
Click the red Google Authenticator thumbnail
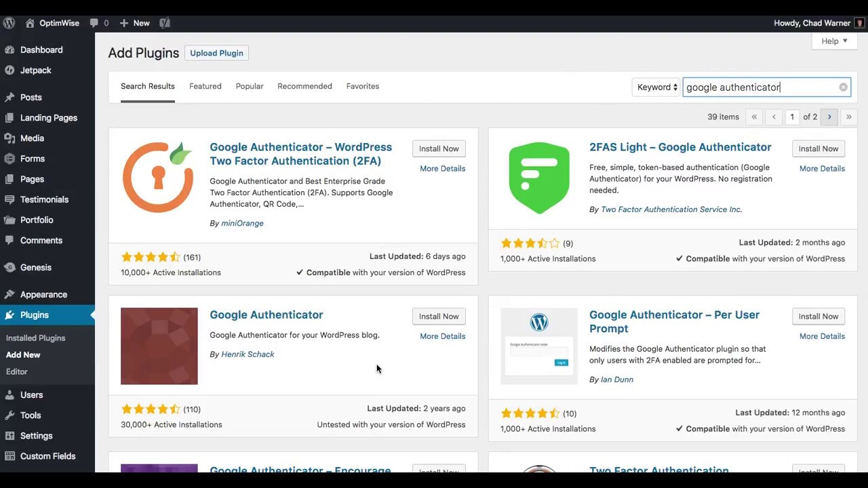coord(159,346)
